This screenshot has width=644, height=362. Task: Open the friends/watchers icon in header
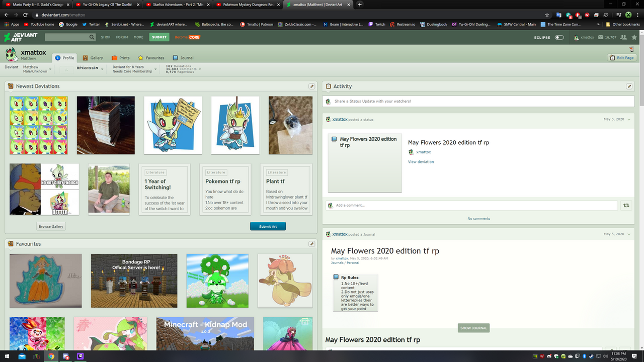coord(624,37)
